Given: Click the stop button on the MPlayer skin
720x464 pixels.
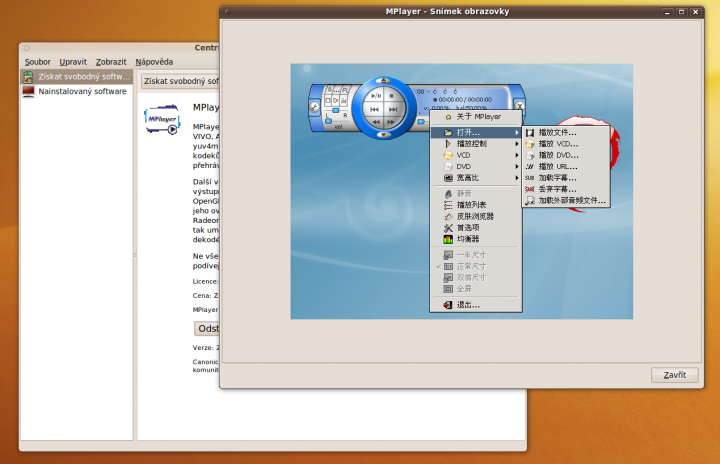Looking at the screenshot, I should tap(392, 96).
